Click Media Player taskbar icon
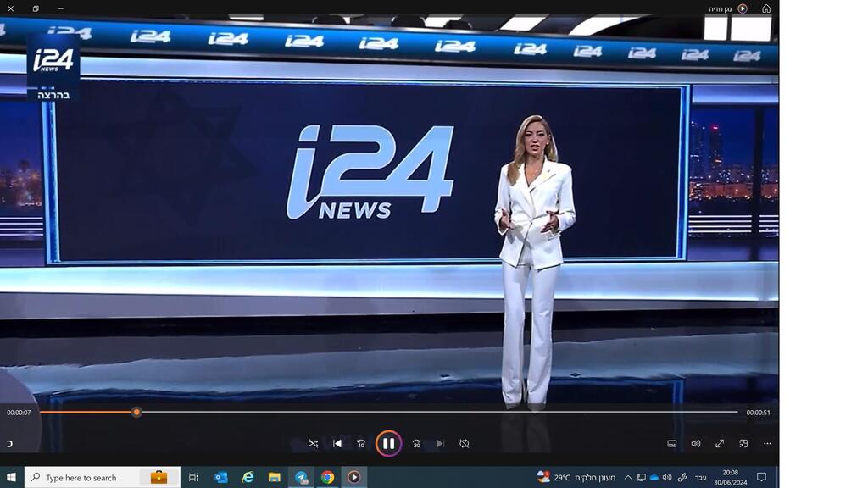Screen dimensions: 868x488 point(353,477)
